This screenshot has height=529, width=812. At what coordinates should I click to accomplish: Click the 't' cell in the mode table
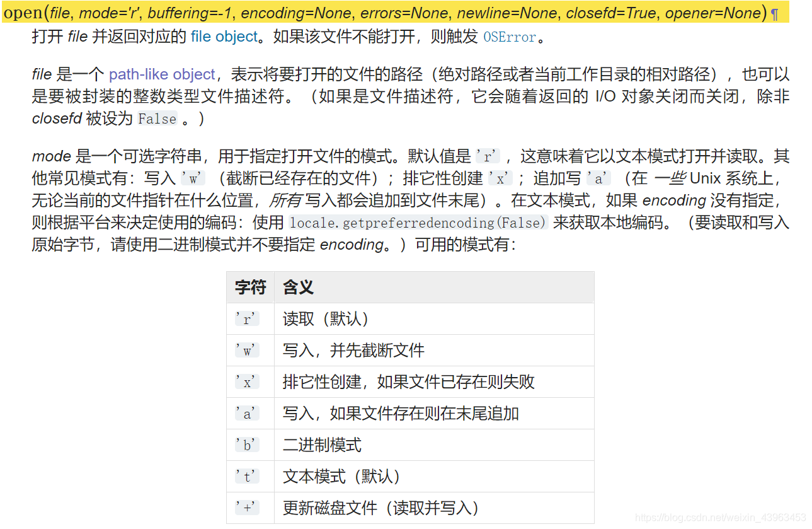(251, 477)
